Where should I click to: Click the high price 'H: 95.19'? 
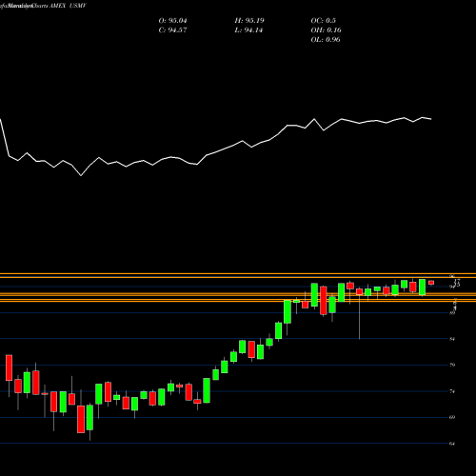pos(249,21)
